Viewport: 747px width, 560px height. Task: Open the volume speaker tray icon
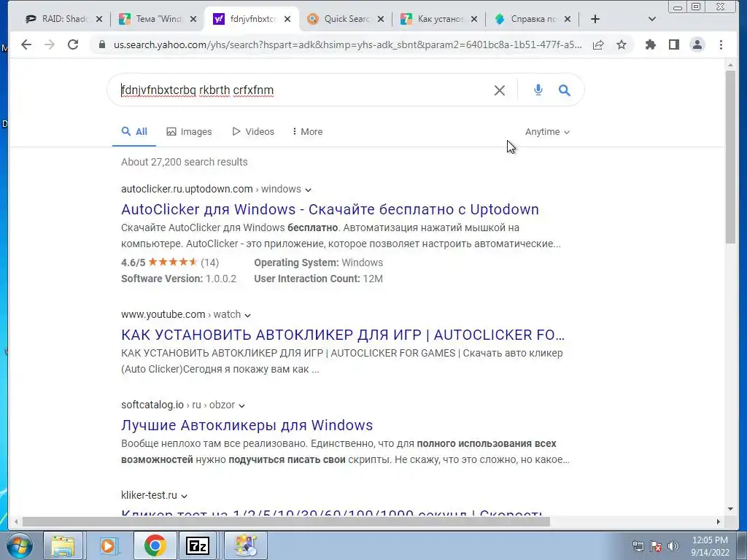pos(673,546)
